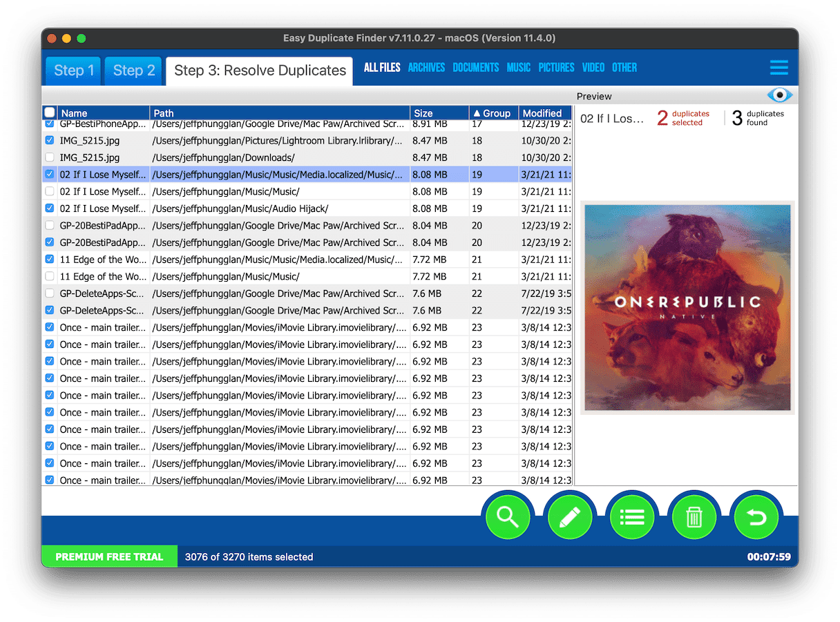Sort list by Modified column header
840x622 pixels.
543,113
